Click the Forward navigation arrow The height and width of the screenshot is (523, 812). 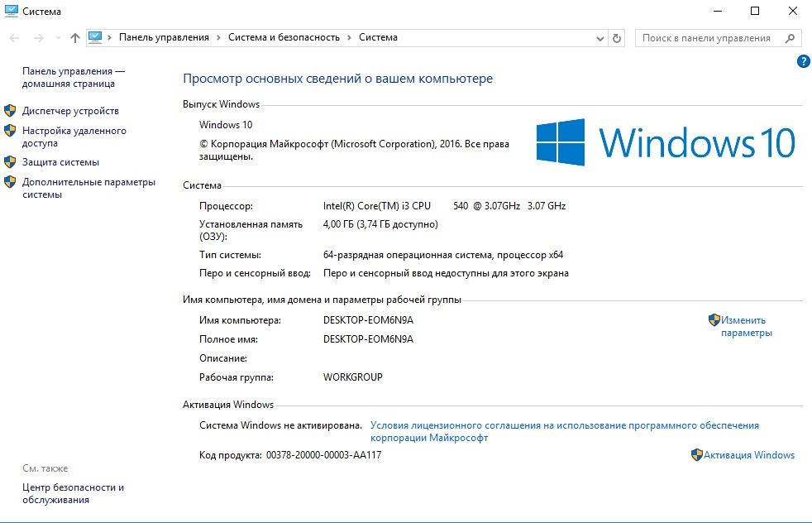coord(38,38)
